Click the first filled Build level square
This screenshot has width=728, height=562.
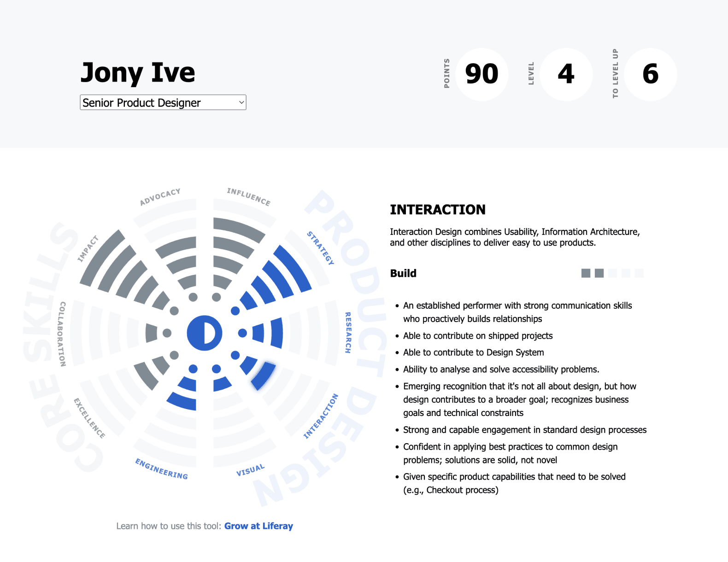click(586, 273)
